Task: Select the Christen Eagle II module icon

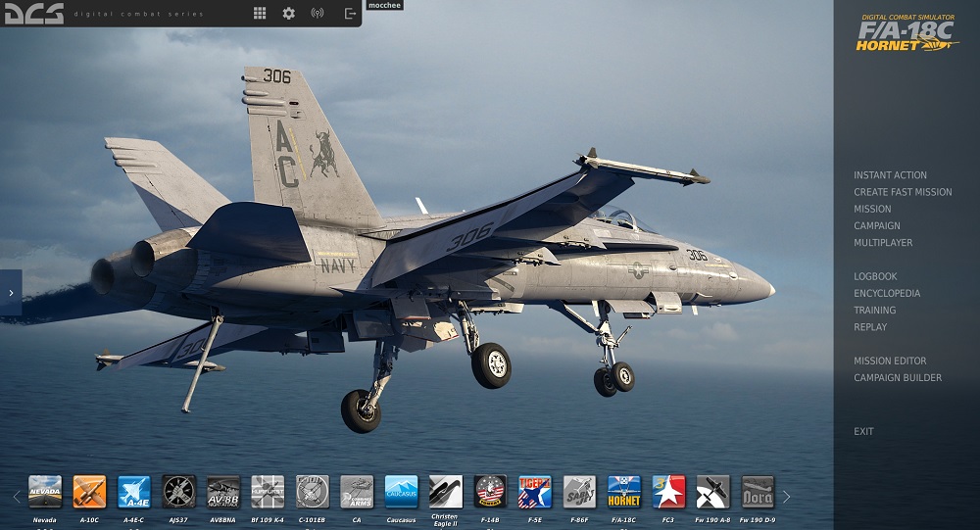Action: pos(446,492)
